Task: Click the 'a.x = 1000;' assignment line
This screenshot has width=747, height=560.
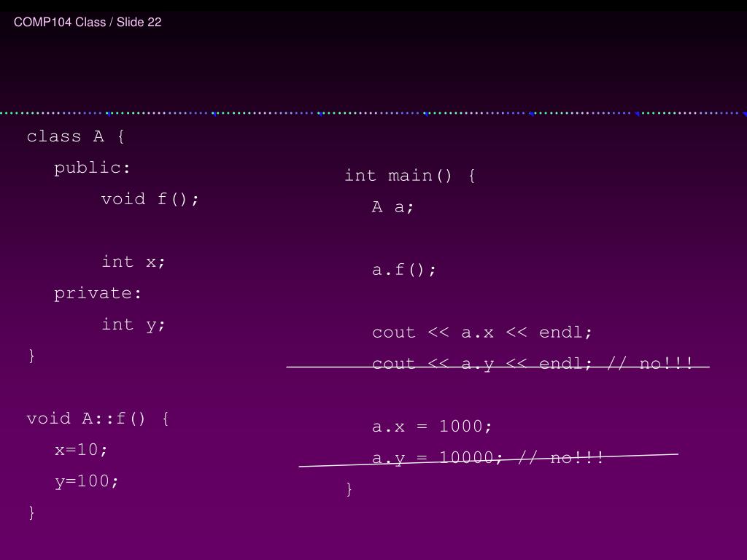Action: coord(432,426)
